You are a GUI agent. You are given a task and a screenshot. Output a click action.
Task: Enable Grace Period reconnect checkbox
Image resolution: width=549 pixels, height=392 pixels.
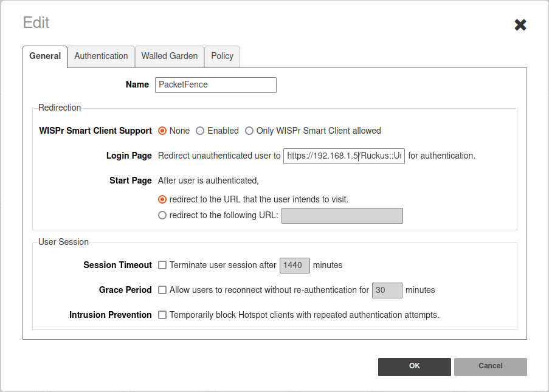pos(162,290)
